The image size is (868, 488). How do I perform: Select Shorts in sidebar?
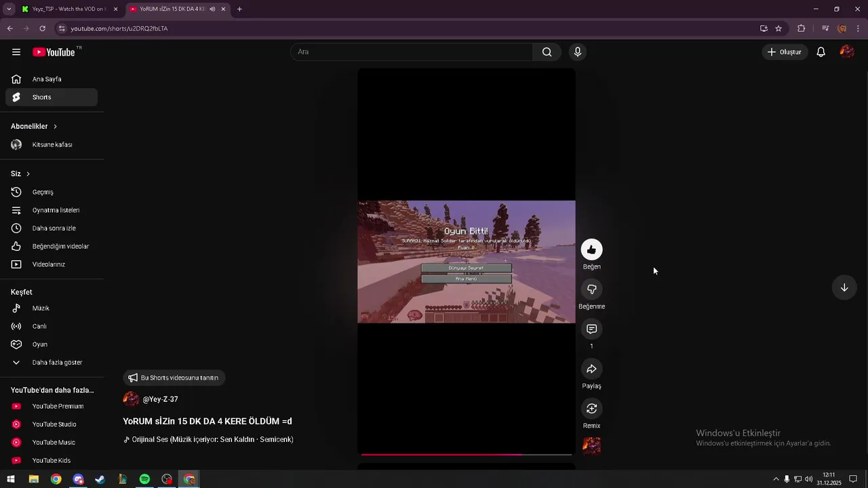tap(52, 98)
